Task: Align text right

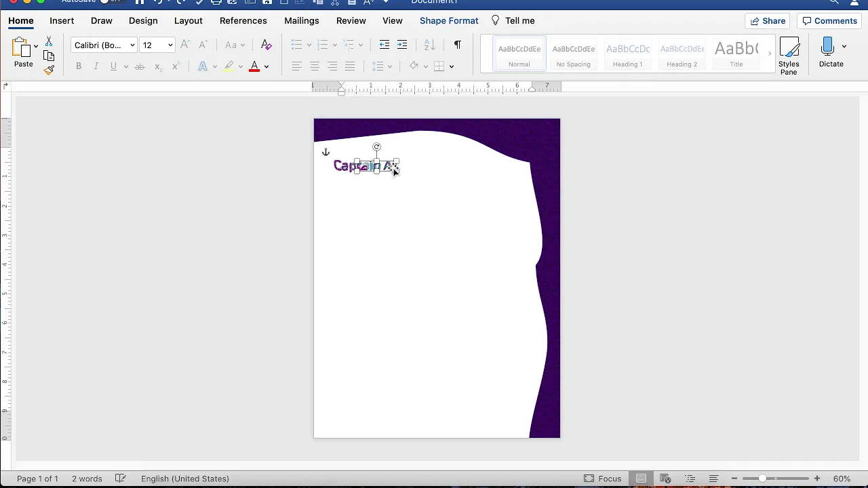Action: coord(332,66)
